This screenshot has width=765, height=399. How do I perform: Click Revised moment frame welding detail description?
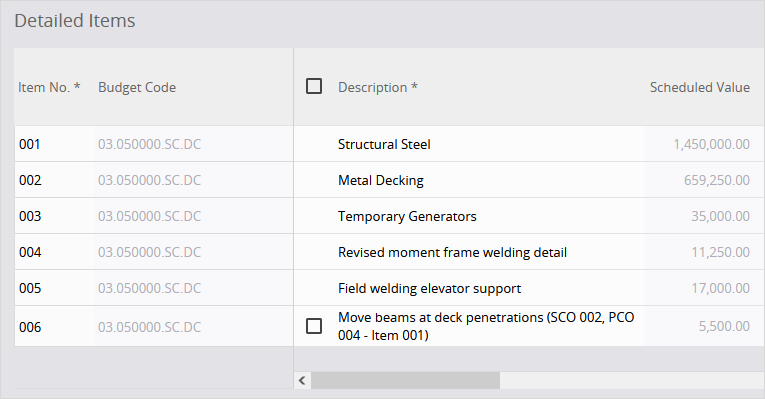[452, 253]
